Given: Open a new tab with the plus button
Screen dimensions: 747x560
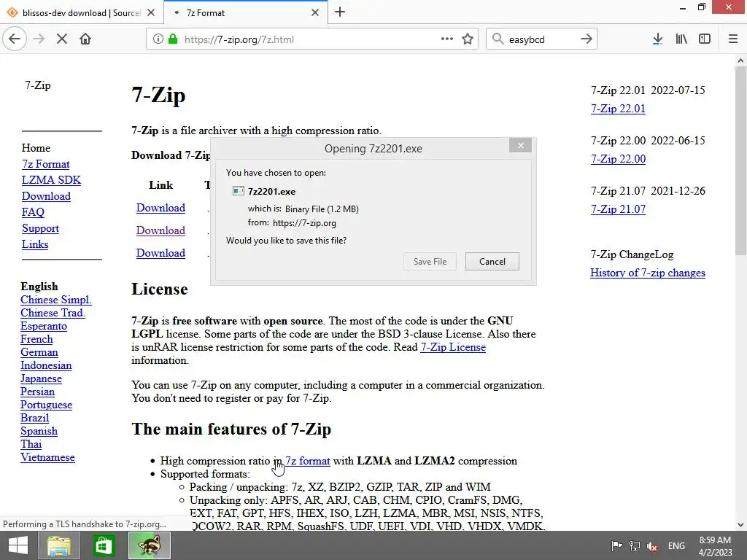Looking at the screenshot, I should pyautogui.click(x=340, y=12).
